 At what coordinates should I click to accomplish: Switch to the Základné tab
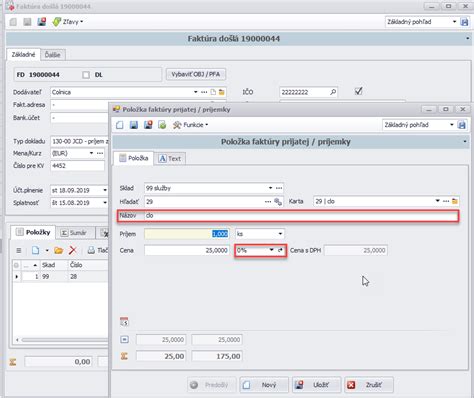23,55
